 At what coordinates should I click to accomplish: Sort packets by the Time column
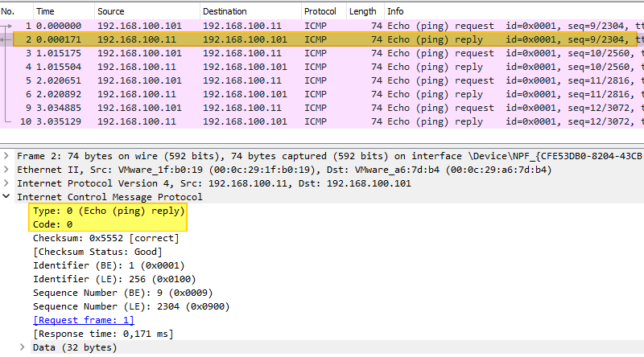(64, 11)
